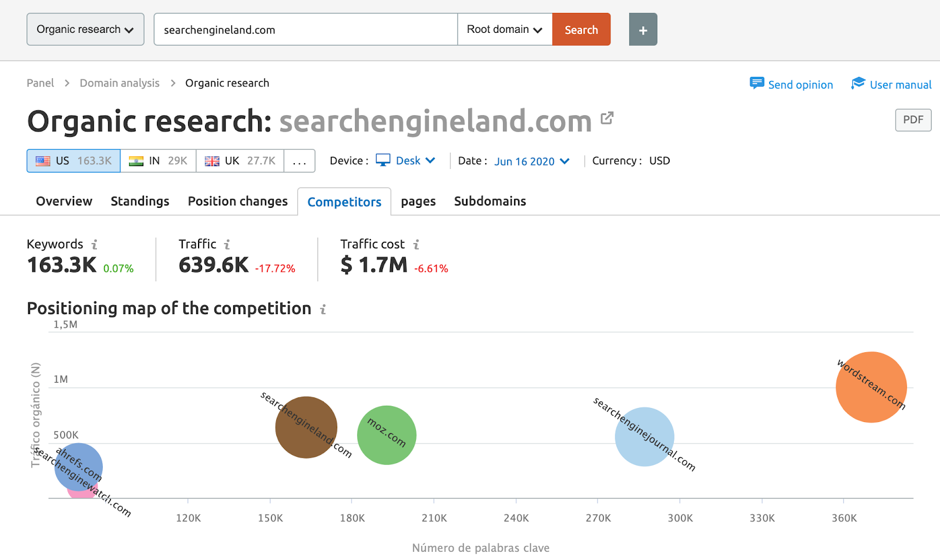Click the brown searchengineland.com bubble
The height and width of the screenshot is (560, 940).
pyautogui.click(x=306, y=427)
